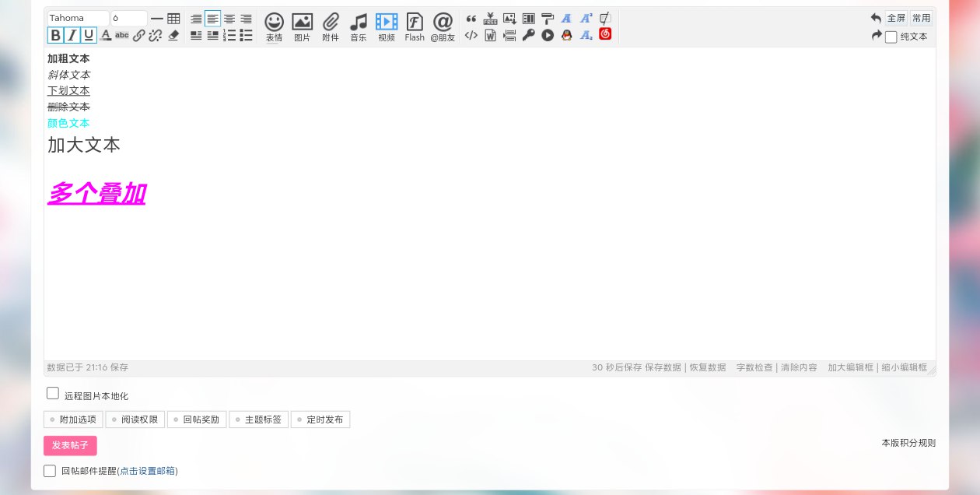Screen dimensions: 980x495
Task: Open the 主题标签 tab
Action: click(x=259, y=420)
